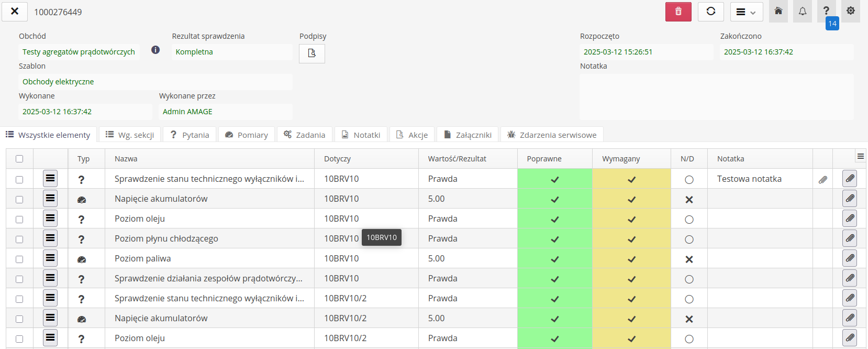Image resolution: width=868 pixels, height=349 pixels.
Task: Select N/D radio for Poziom płynu chłodzącego
Action: [689, 239]
